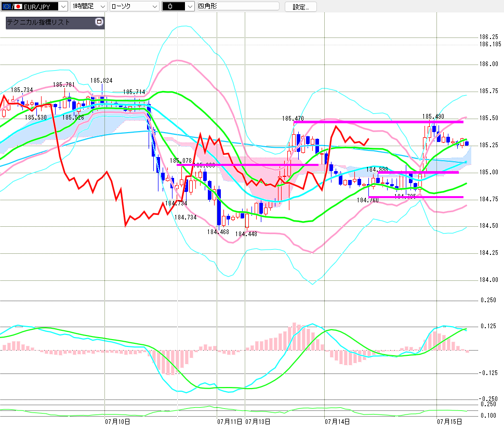Select the magenta line near 184.998
The height and width of the screenshot is (426, 504).
(418, 173)
